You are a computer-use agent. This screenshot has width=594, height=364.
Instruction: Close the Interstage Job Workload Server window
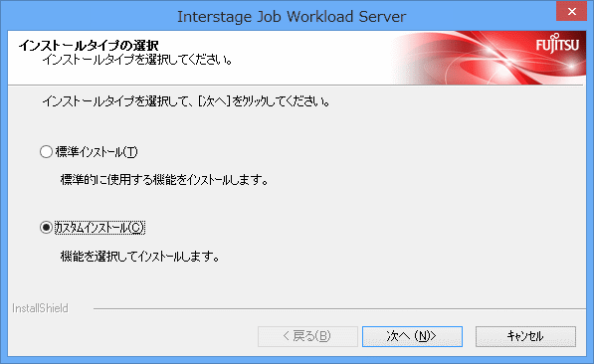click(x=572, y=11)
